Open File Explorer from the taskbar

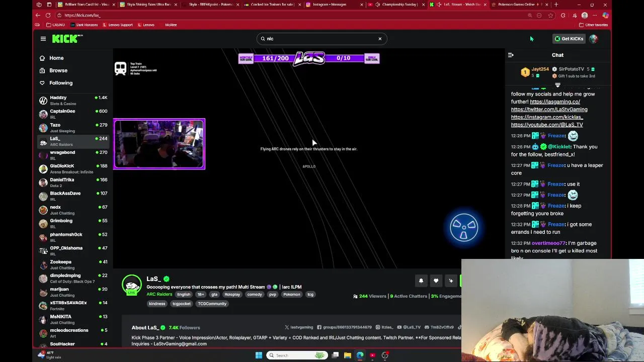point(347,355)
